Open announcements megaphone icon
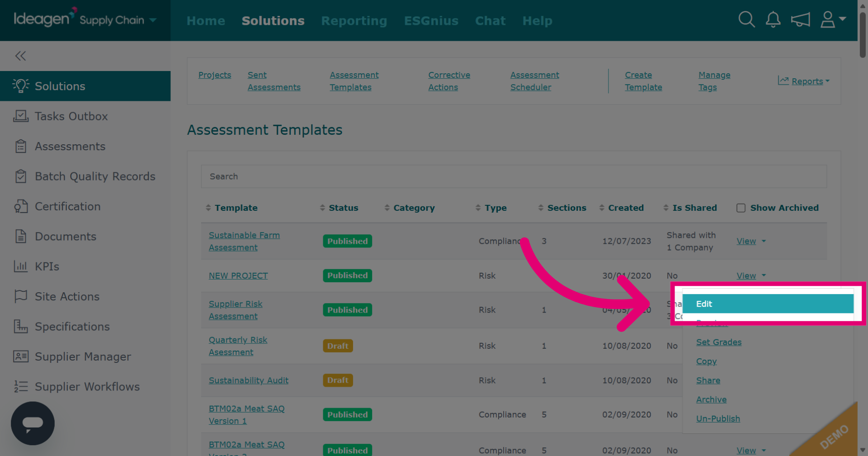 (800, 19)
